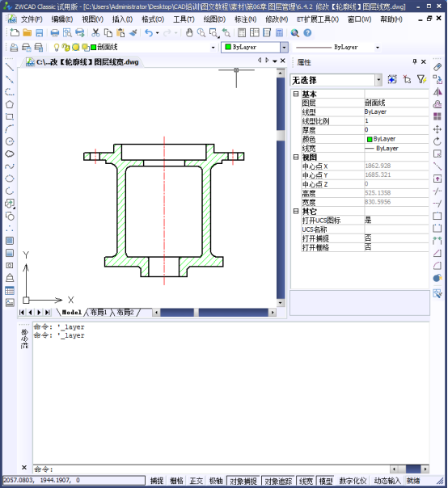The width and height of the screenshot is (448, 488).
Task: Click the green layer color swatch
Action: 94,48
